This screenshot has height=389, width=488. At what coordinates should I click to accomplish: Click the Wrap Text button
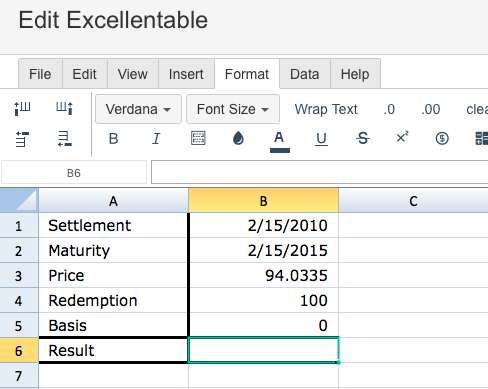(326, 109)
